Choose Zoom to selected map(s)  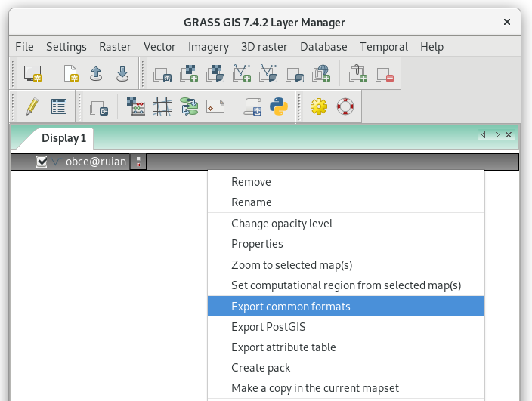point(346,265)
